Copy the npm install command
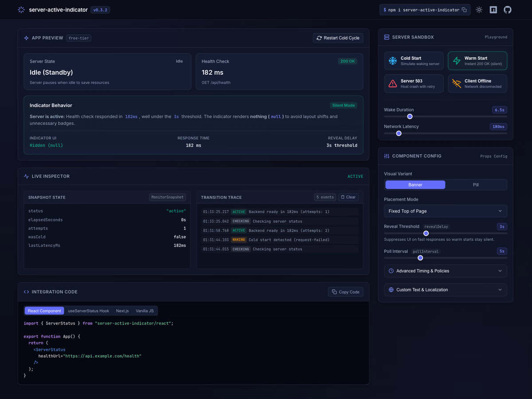The width and height of the screenshot is (532, 399). [464, 10]
